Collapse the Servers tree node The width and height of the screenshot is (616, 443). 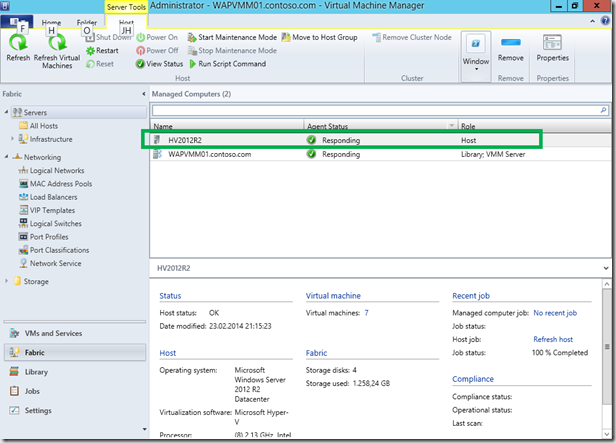click(x=6, y=112)
